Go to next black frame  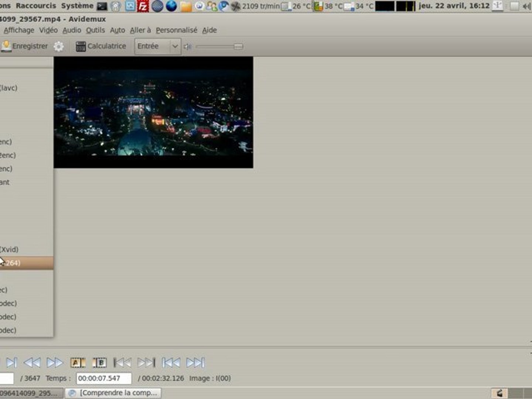pyautogui.click(x=146, y=363)
